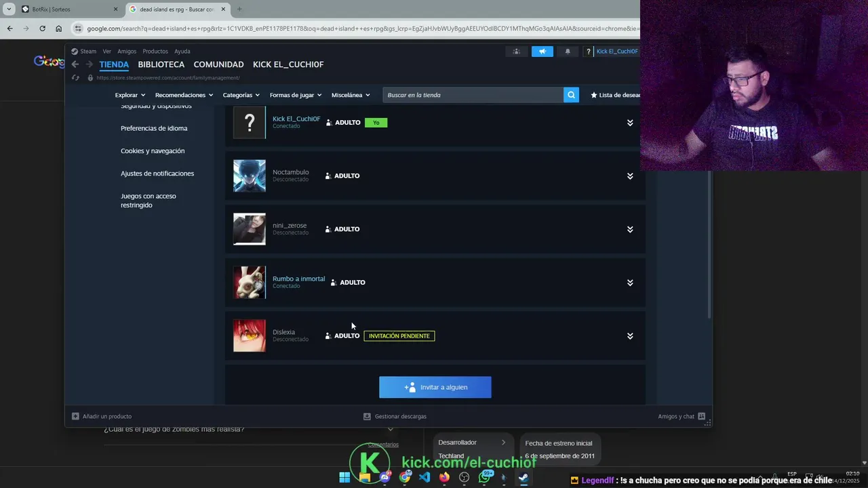Viewport: 868px width, 488px height.
Task: Open the Categorías dropdown
Action: point(241,95)
